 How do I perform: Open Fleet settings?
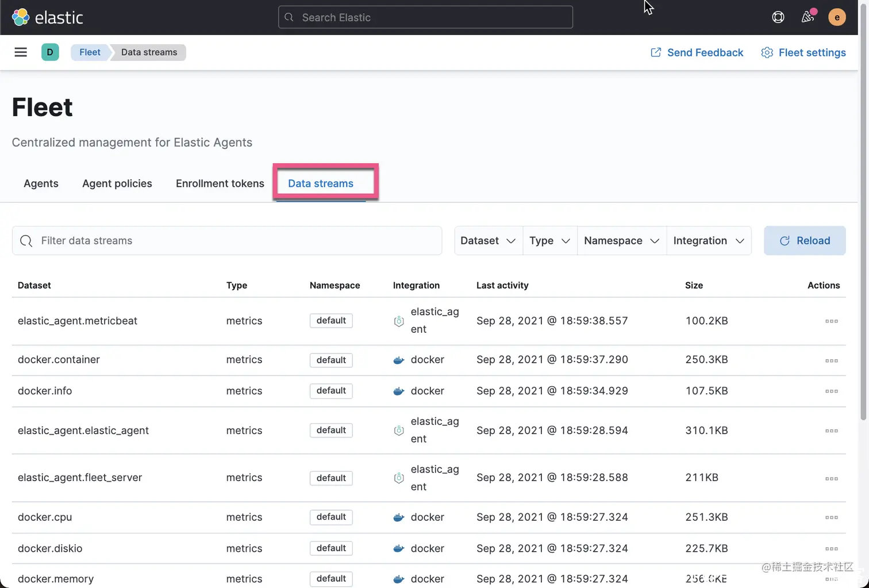(x=803, y=53)
